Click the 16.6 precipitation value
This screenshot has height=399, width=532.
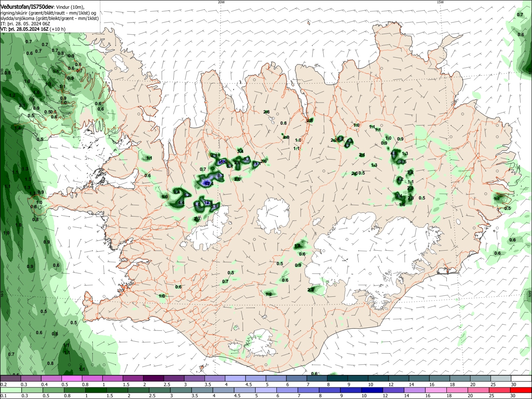point(222,162)
